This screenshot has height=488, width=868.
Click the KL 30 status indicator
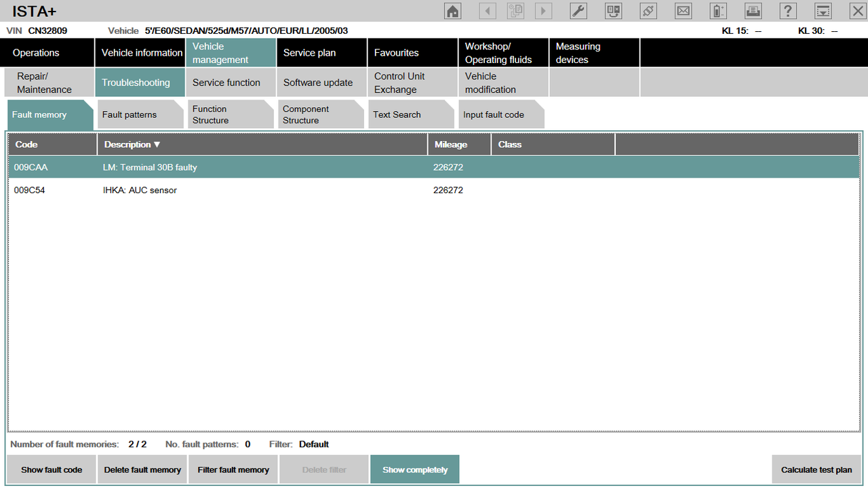818,30
